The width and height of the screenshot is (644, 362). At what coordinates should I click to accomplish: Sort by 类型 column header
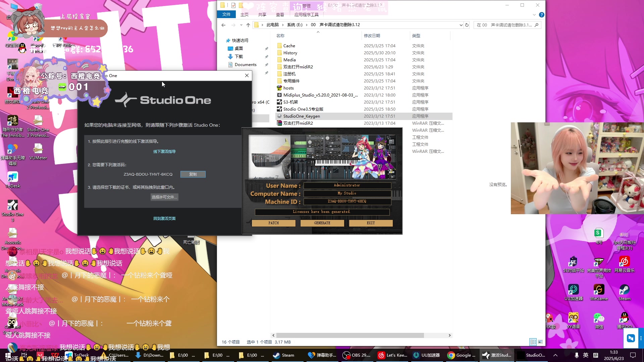click(x=416, y=36)
